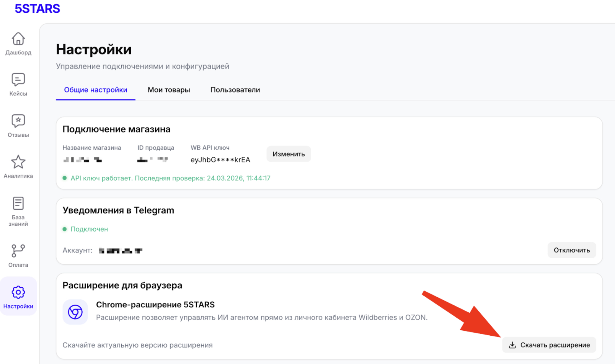The image size is (615, 364).
Task: Click ID продавца label
Action: [x=156, y=147]
